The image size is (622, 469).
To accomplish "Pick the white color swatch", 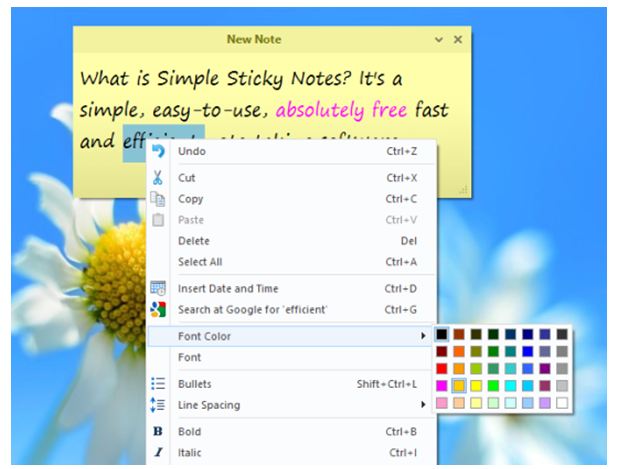I will click(562, 403).
